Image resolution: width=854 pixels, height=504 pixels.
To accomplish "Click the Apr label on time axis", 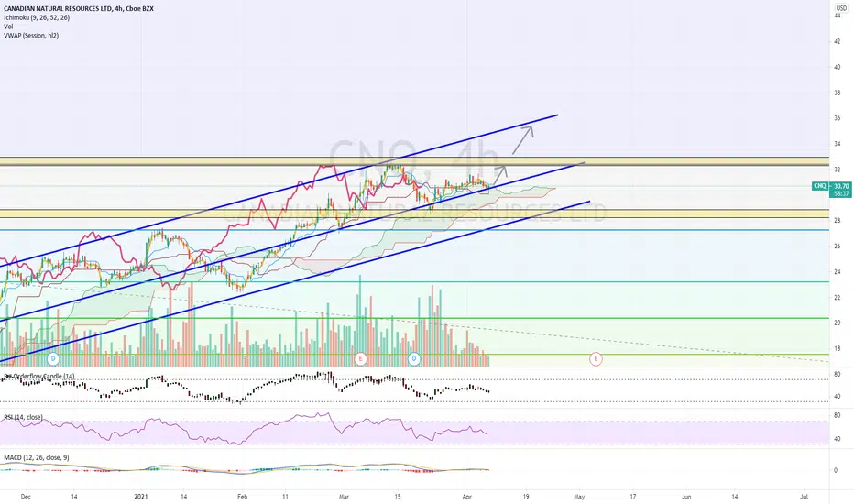I will pyautogui.click(x=466, y=497).
